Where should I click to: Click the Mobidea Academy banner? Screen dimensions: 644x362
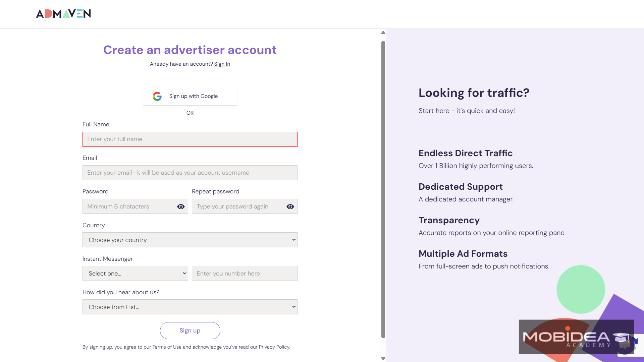click(x=576, y=337)
